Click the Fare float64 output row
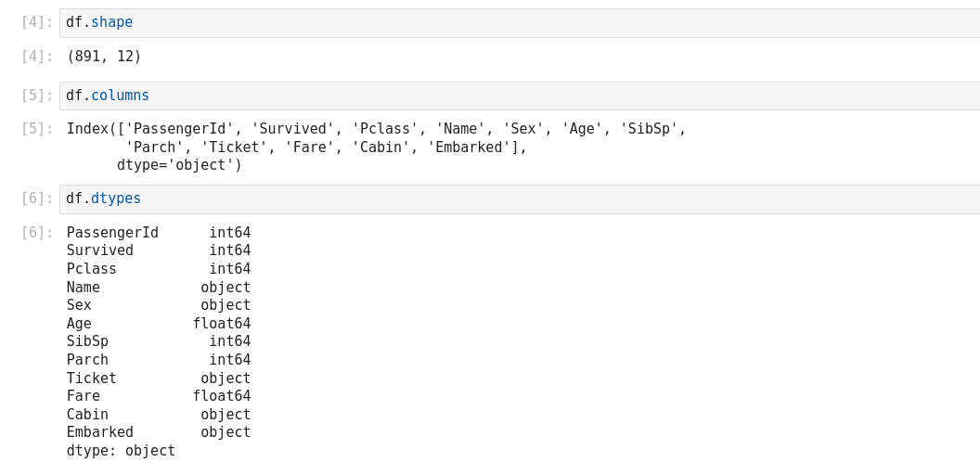 pos(159,396)
